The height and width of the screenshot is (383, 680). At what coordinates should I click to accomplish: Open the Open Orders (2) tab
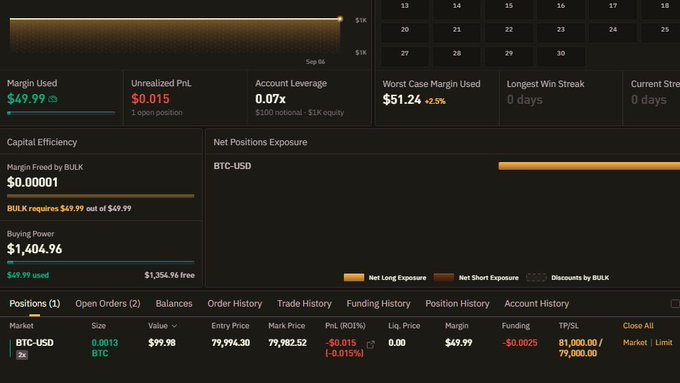(x=108, y=304)
